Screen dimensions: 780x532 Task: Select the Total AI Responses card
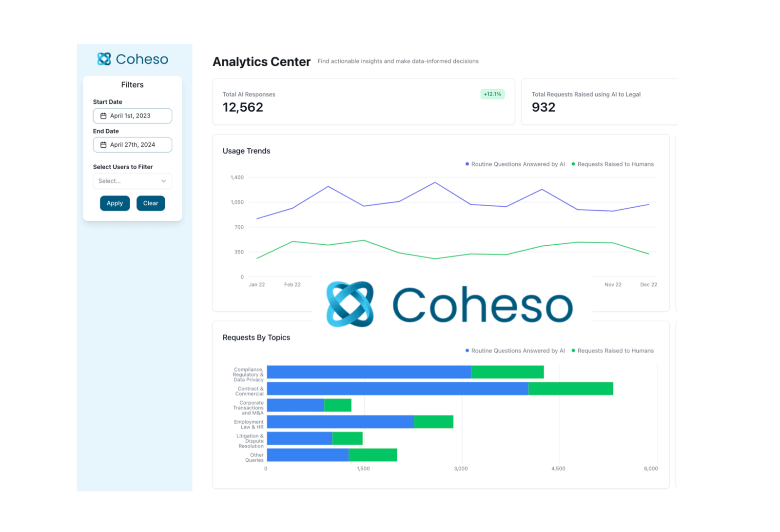[363, 101]
